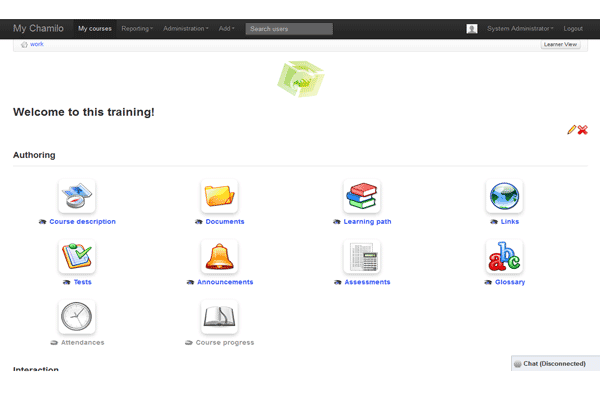Open the Glossary abc icon

pos(504,257)
